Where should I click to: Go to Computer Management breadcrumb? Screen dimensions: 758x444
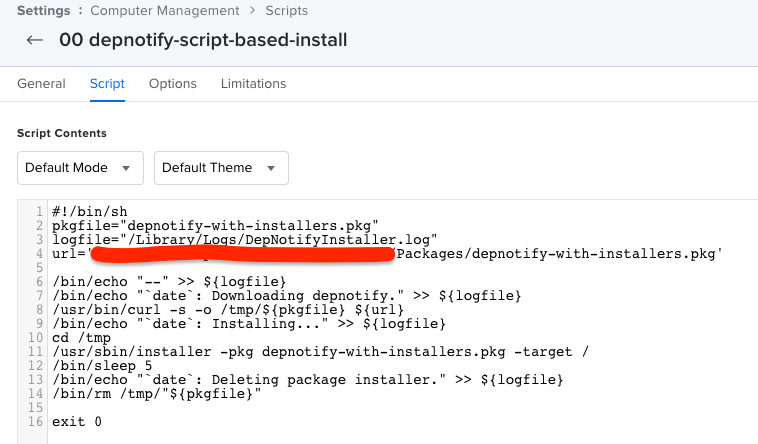[165, 11]
